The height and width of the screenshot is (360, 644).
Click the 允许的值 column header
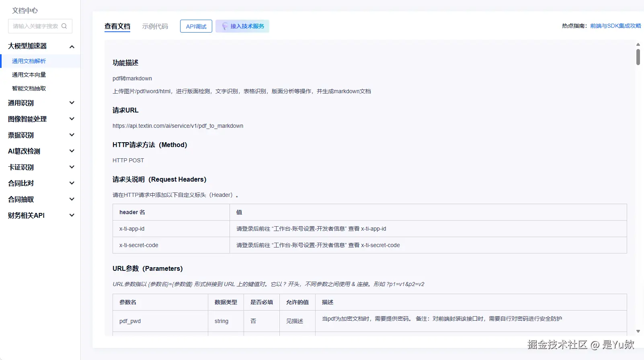click(x=297, y=302)
